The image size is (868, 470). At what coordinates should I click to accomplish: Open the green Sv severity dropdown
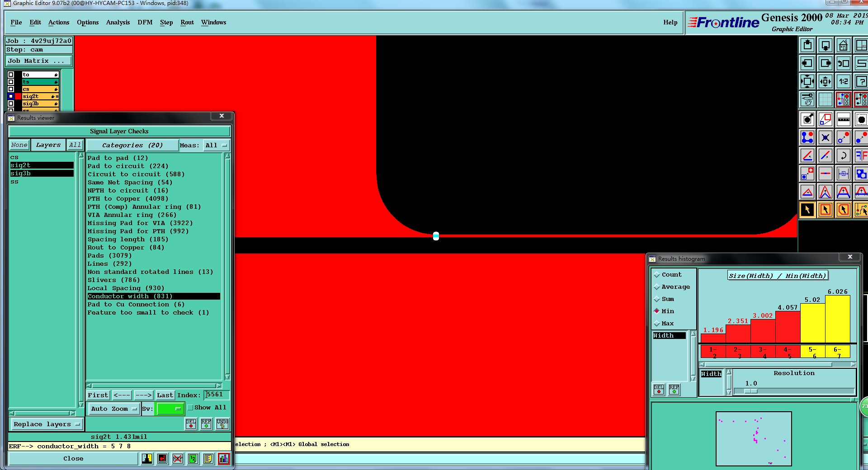point(170,409)
